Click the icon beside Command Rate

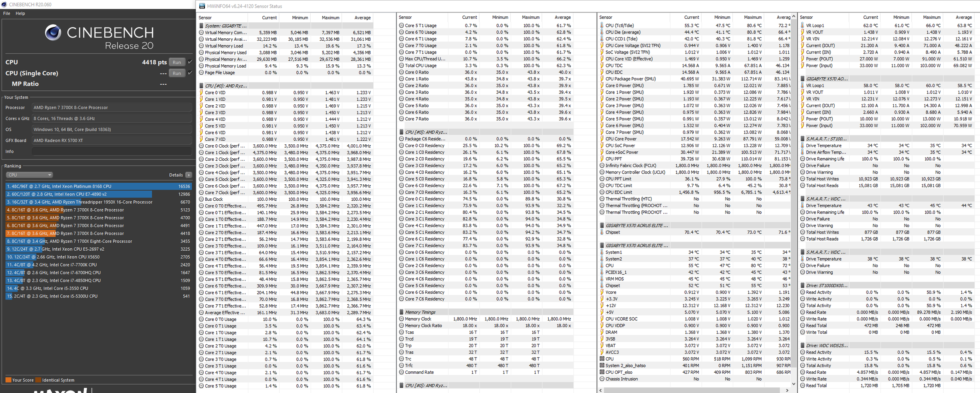(x=401, y=372)
